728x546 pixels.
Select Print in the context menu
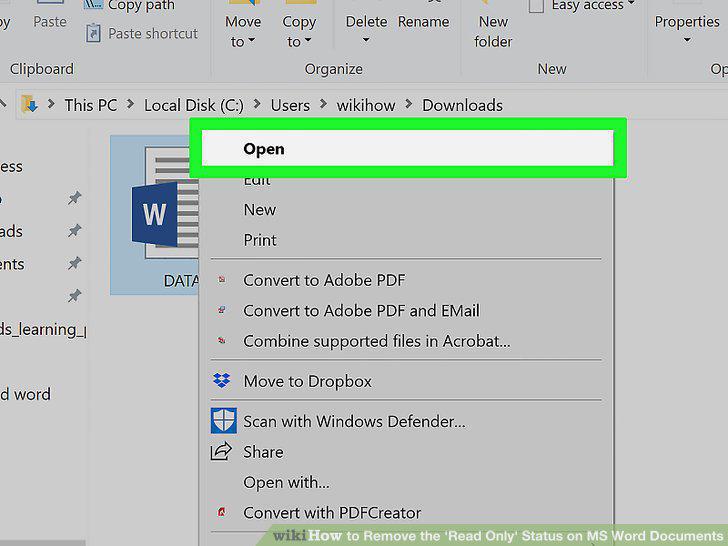tap(260, 240)
